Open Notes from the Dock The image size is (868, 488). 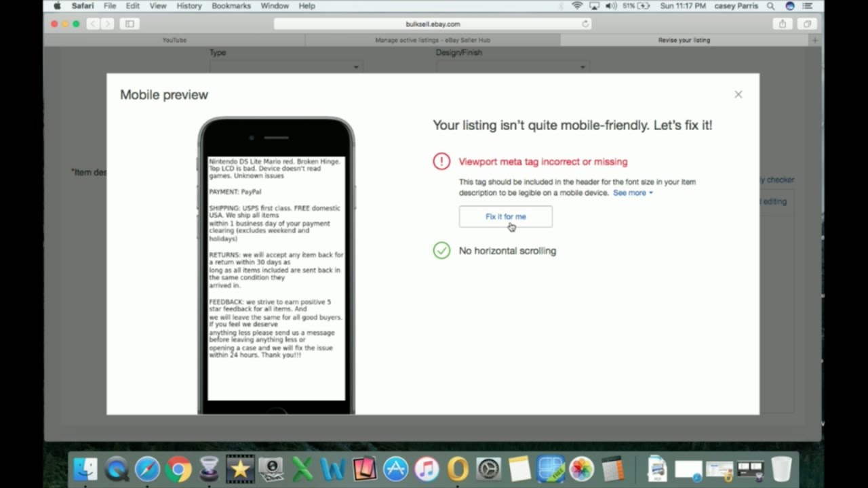[519, 469]
